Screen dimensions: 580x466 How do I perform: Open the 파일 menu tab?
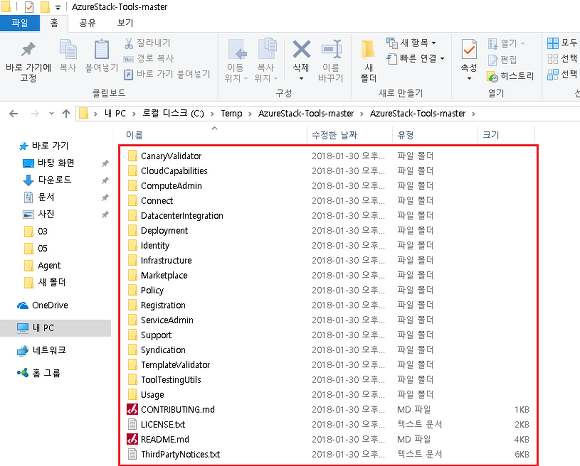[20, 23]
